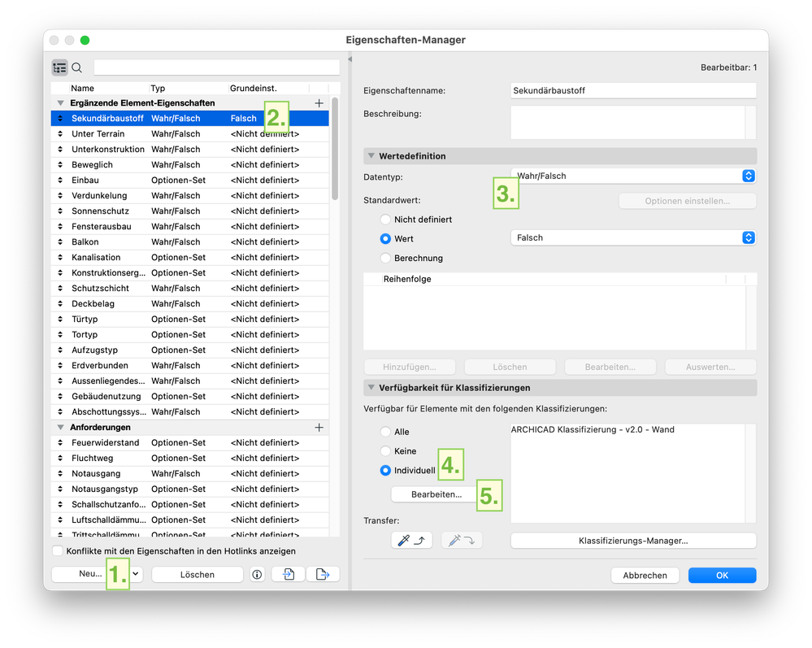Click the reorder handle of Balkon
The width and height of the screenshot is (812, 648).
pos(60,242)
